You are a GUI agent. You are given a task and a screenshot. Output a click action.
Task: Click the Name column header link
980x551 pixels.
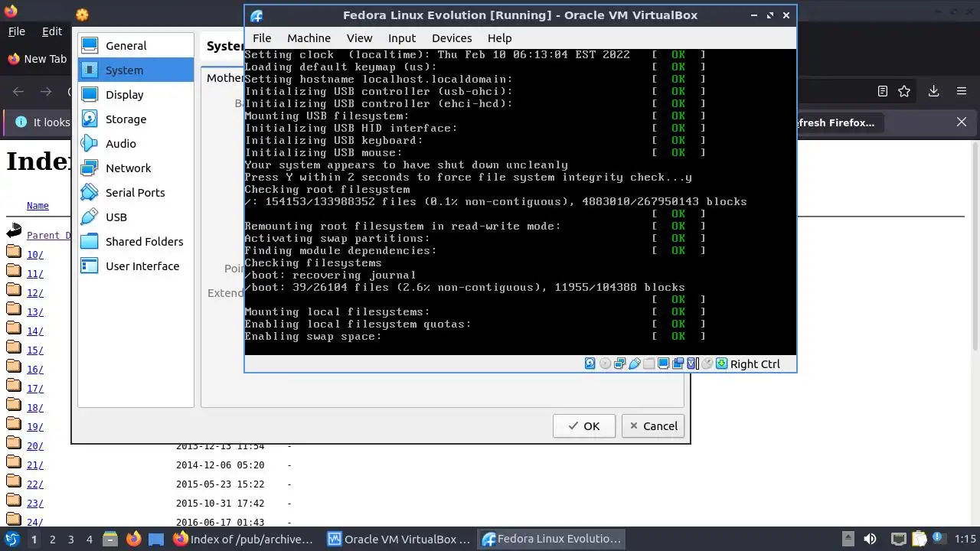[x=38, y=206]
